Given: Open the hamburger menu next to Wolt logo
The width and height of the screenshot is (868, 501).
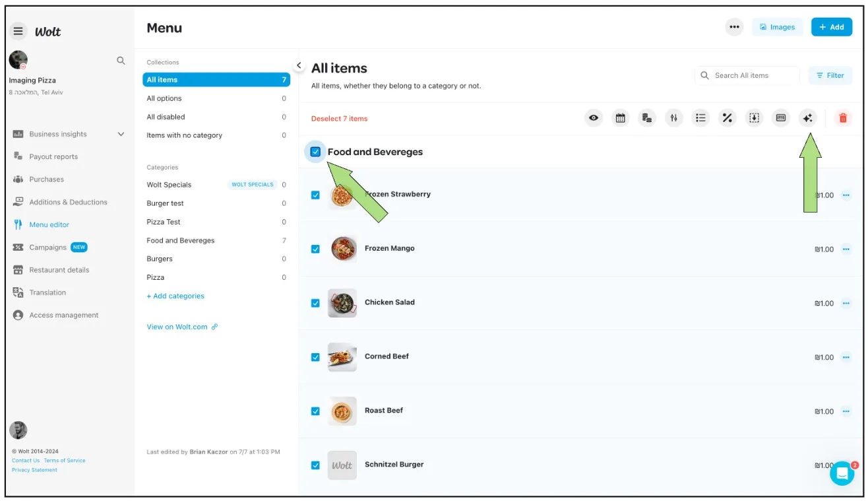Looking at the screenshot, I should pyautogui.click(x=18, y=31).
